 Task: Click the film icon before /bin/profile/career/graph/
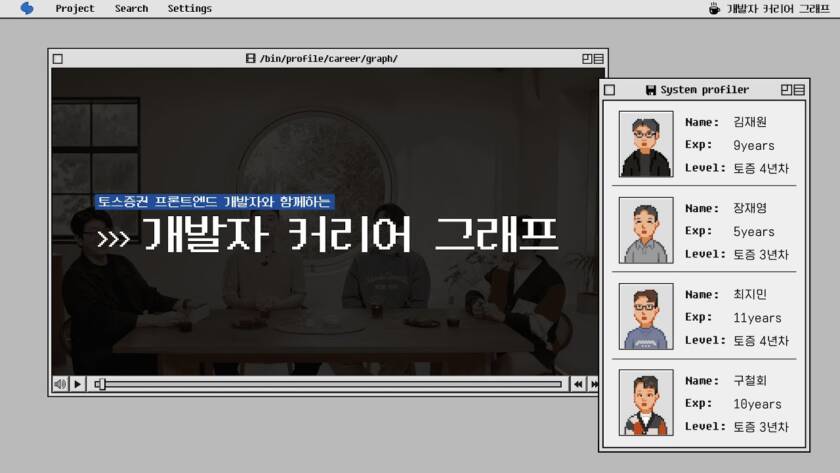(x=250, y=59)
